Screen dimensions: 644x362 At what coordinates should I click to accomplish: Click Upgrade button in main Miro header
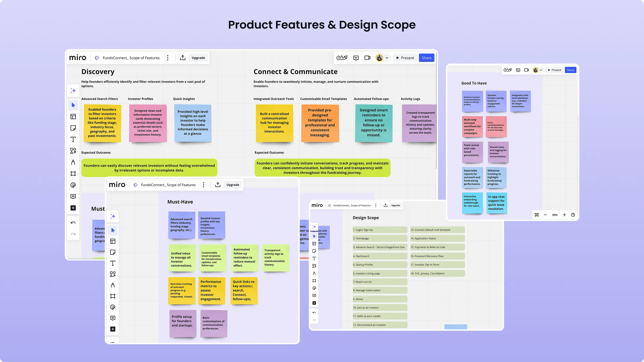(198, 58)
